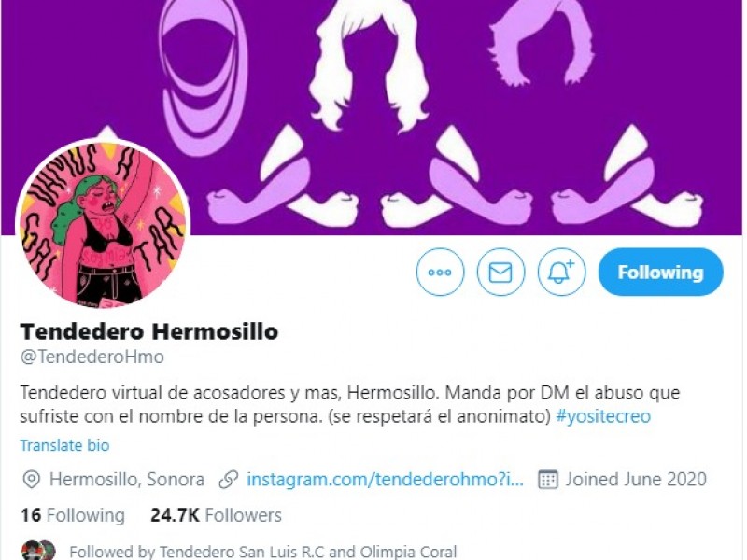View the 16 Following list
The height and width of the screenshot is (560, 747).
tap(73, 515)
